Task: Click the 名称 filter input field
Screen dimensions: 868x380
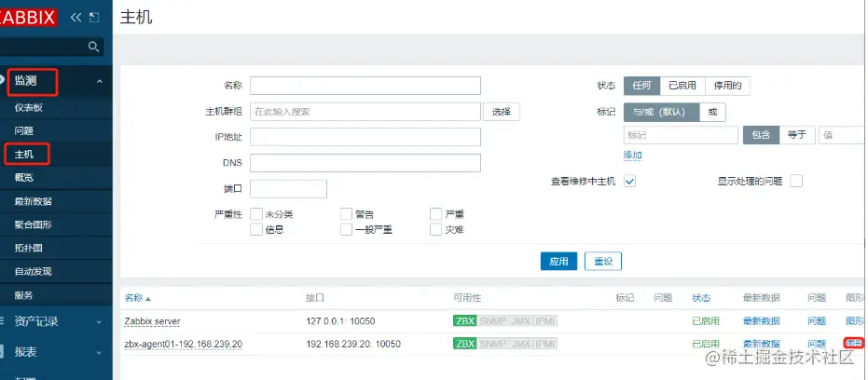Action: [x=365, y=86]
